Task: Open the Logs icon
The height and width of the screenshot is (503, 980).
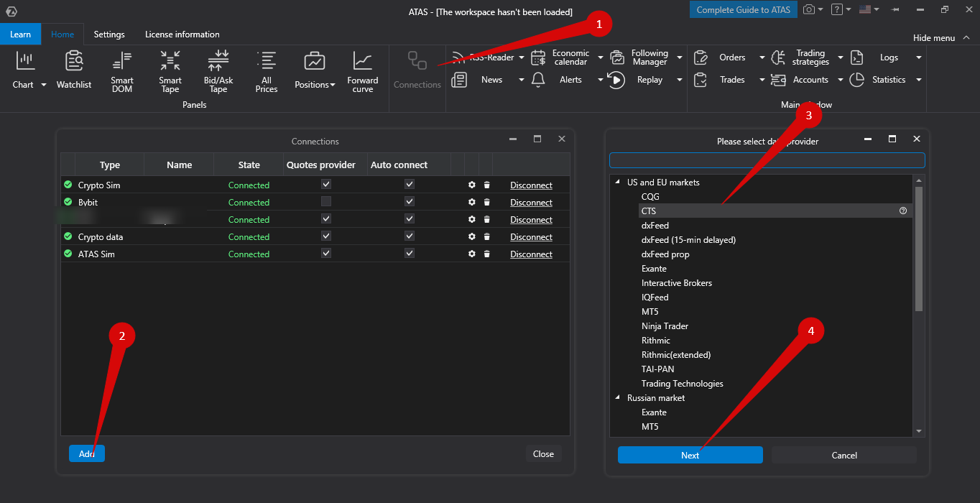Action: click(856, 57)
